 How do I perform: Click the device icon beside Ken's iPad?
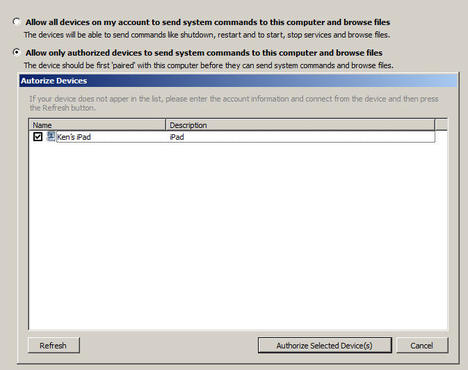click(51, 136)
